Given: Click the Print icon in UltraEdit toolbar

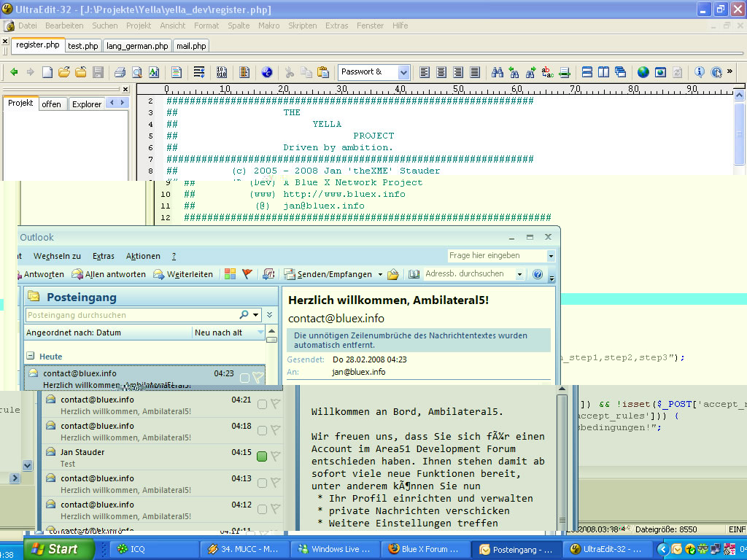Looking at the screenshot, I should coord(120,72).
